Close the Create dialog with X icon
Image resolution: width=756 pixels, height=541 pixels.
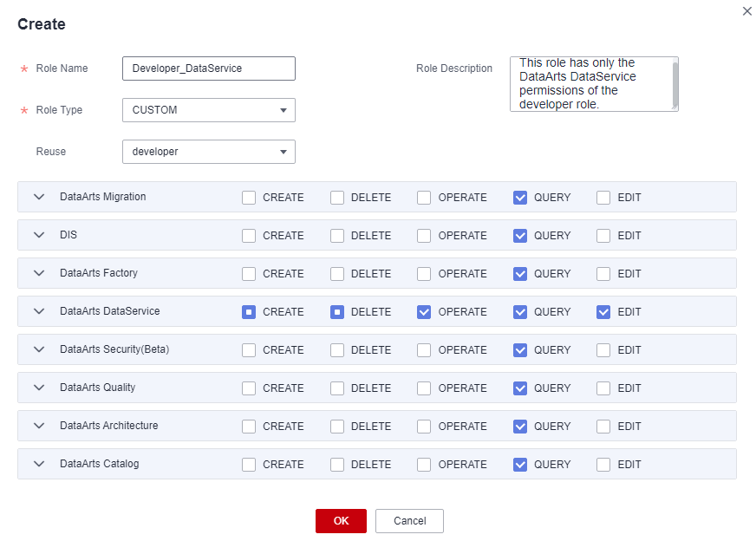747,11
